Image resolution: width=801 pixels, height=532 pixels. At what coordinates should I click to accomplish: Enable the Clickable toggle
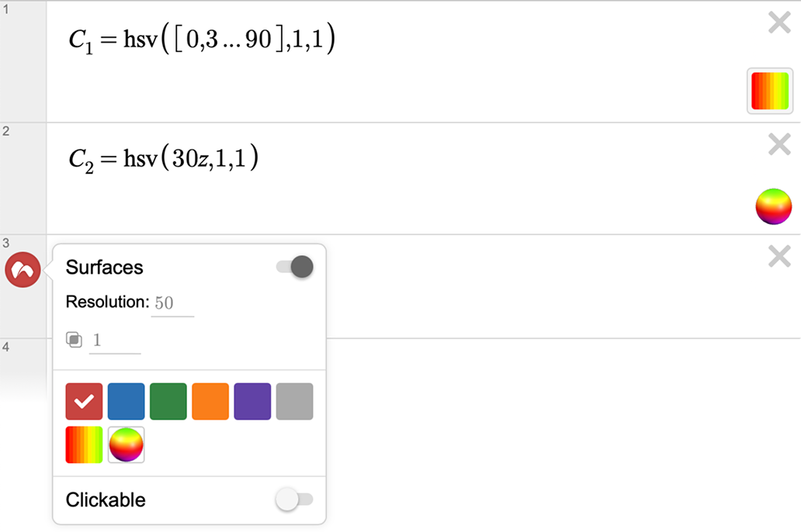click(x=294, y=500)
